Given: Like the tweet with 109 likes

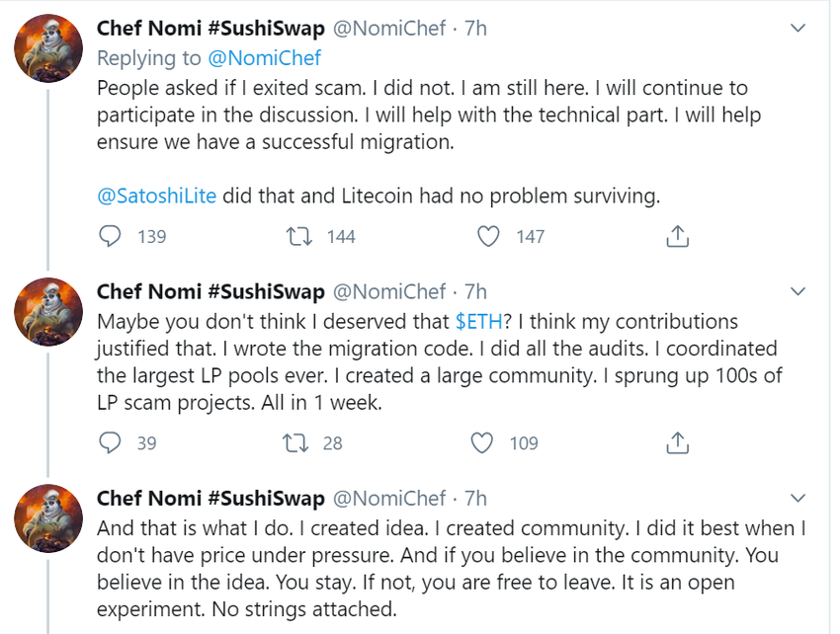Looking at the screenshot, I should pyautogui.click(x=481, y=443).
